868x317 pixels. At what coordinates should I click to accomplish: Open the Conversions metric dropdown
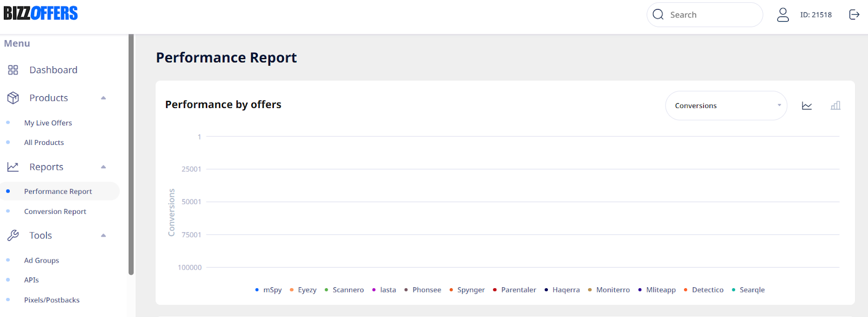pos(726,105)
